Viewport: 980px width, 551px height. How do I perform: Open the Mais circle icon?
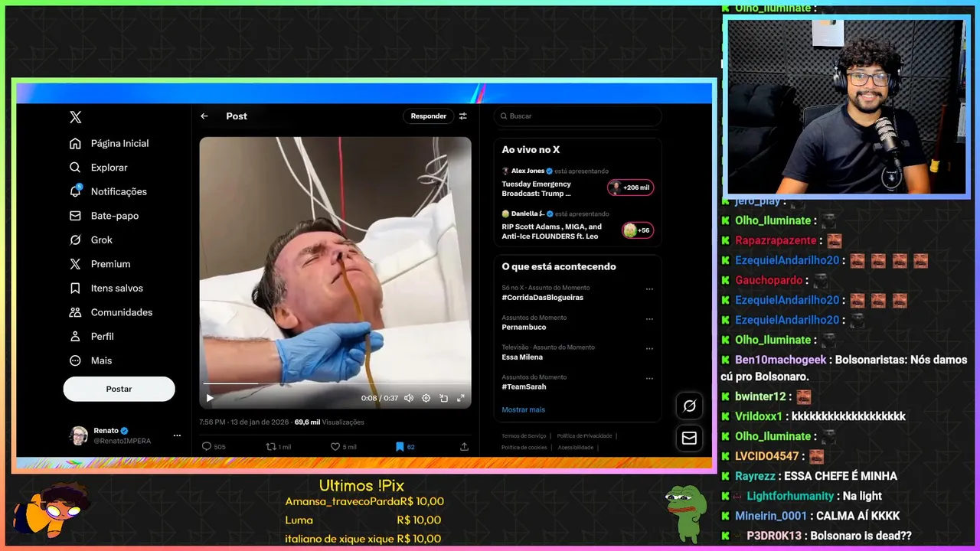point(75,360)
